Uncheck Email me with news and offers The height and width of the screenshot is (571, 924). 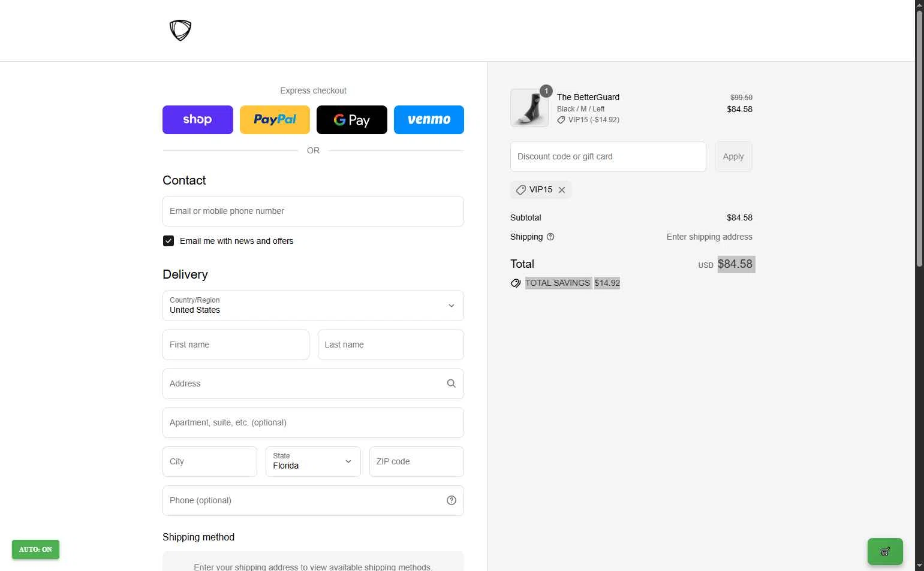(168, 241)
